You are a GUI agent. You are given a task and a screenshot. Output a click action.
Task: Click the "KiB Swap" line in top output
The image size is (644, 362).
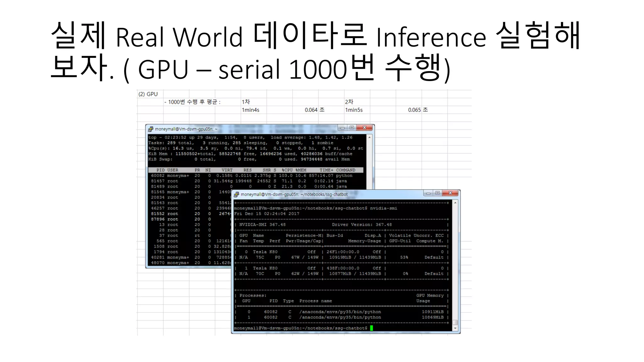coord(249,159)
